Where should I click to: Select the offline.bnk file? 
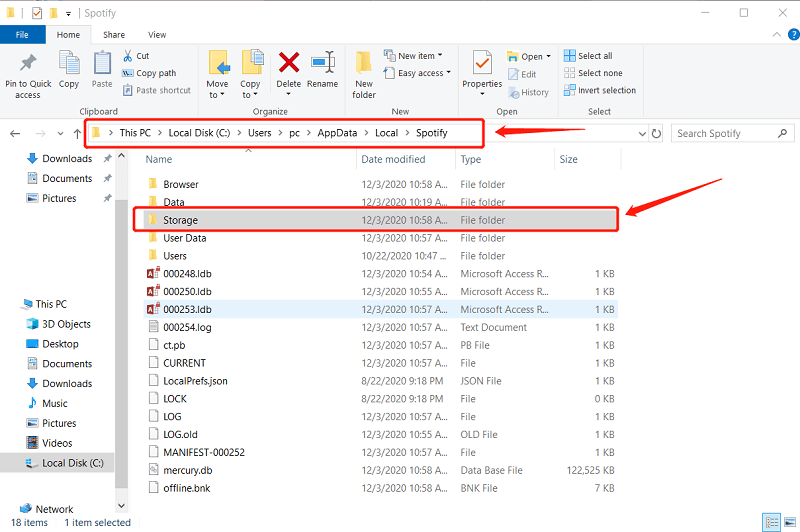click(380, 488)
